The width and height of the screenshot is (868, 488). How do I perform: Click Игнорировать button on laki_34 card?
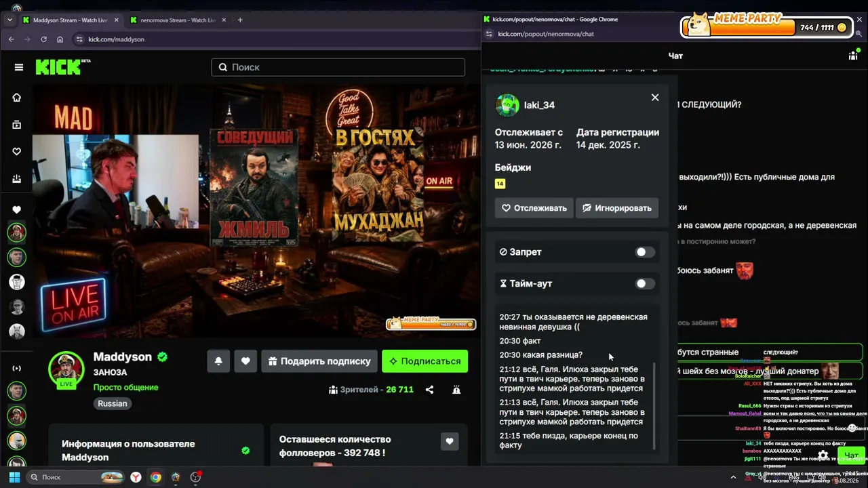[617, 208]
